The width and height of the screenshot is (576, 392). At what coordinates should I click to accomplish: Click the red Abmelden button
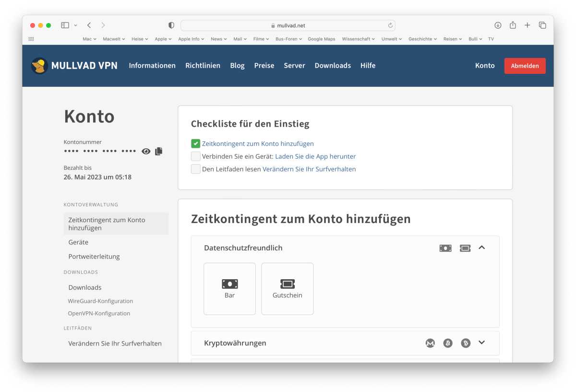tap(525, 66)
